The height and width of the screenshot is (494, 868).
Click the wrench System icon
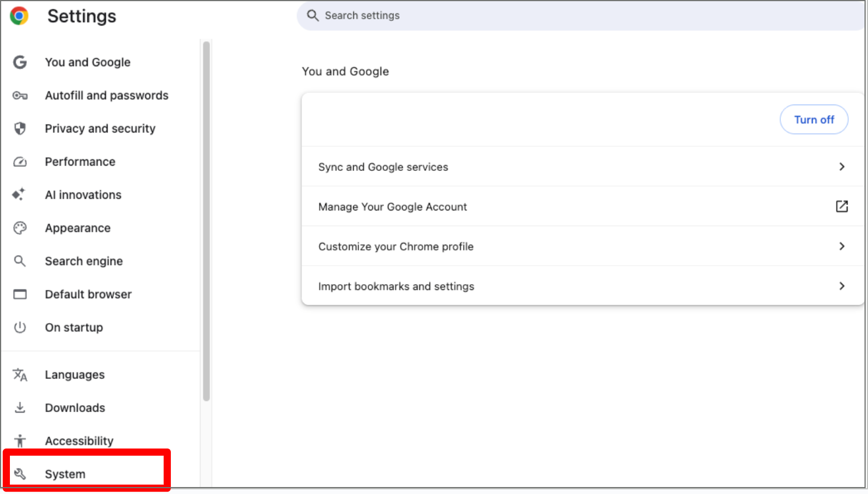(20, 474)
